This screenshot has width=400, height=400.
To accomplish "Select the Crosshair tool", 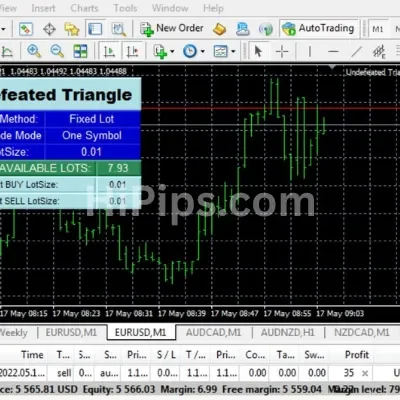I will [x=282, y=52].
